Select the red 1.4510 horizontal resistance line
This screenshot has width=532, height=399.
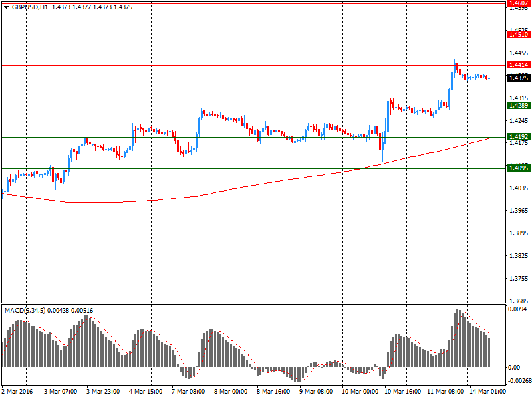point(254,35)
